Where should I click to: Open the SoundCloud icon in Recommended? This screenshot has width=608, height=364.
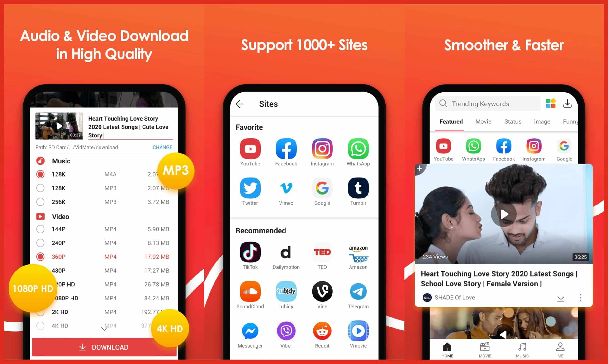(x=250, y=292)
